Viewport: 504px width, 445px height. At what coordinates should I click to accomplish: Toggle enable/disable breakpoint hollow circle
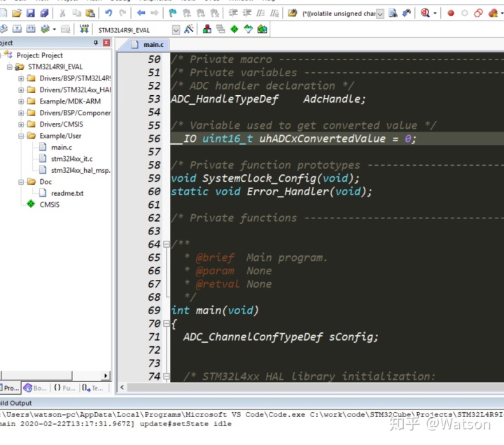coord(465,13)
